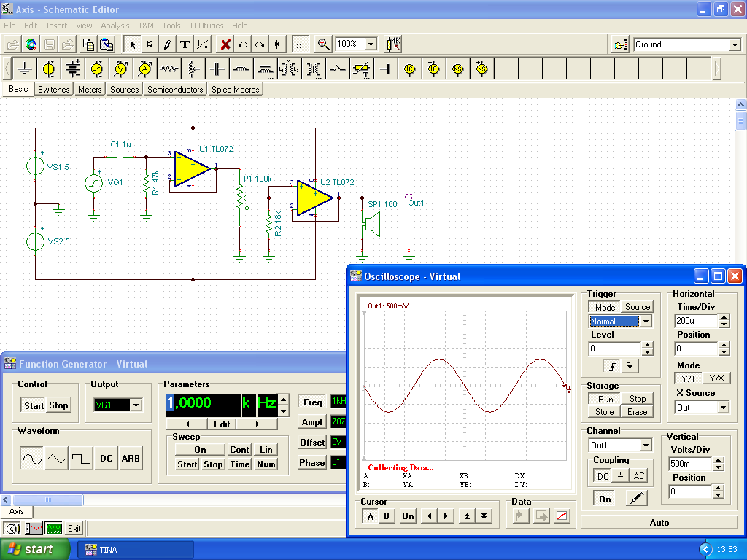Click the Storage Run button

(x=605, y=399)
